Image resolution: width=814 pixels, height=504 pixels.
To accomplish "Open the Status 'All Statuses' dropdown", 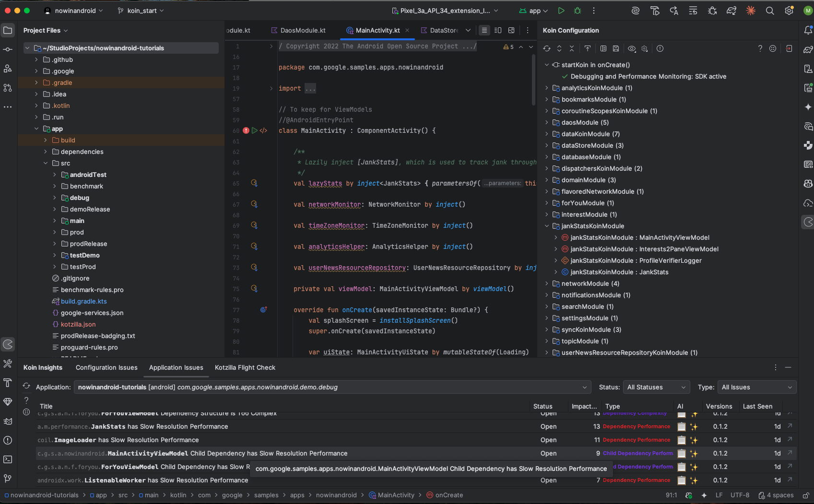I will tap(656, 387).
